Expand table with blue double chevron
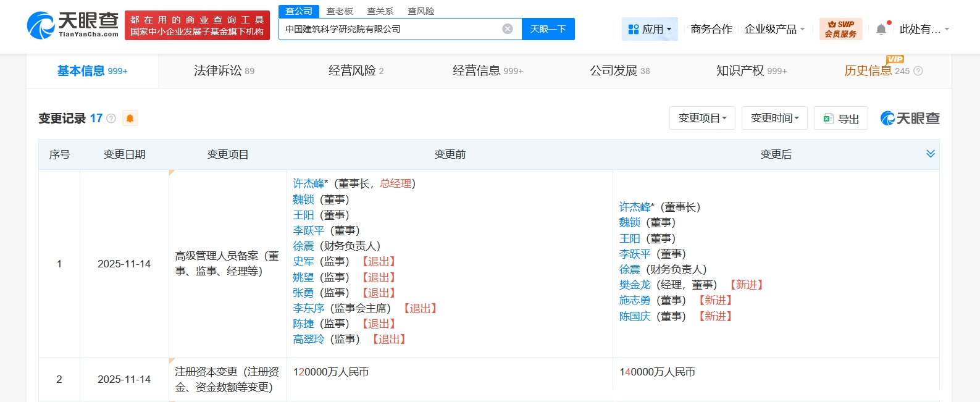The width and height of the screenshot is (980, 402). pos(930,154)
